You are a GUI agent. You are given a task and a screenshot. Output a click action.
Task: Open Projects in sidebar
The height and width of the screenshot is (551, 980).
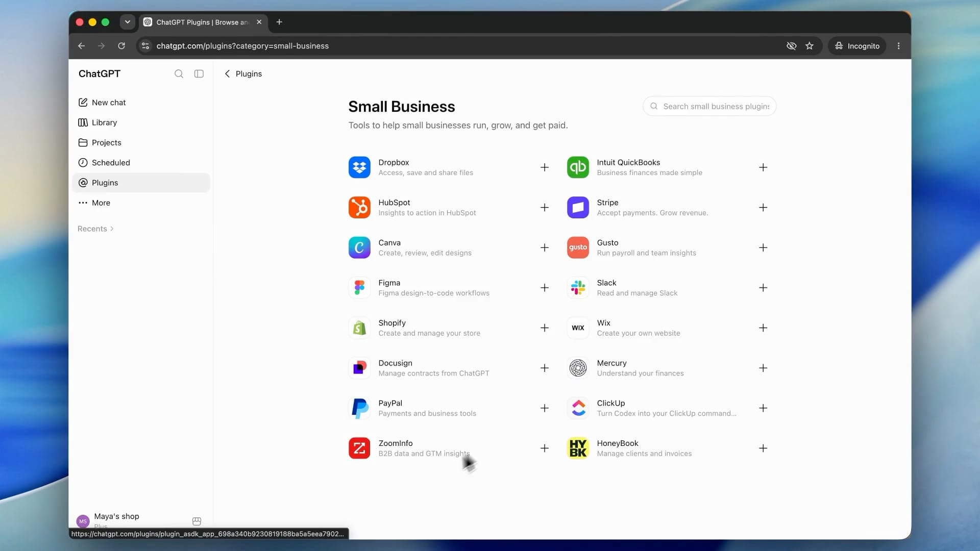(141, 142)
